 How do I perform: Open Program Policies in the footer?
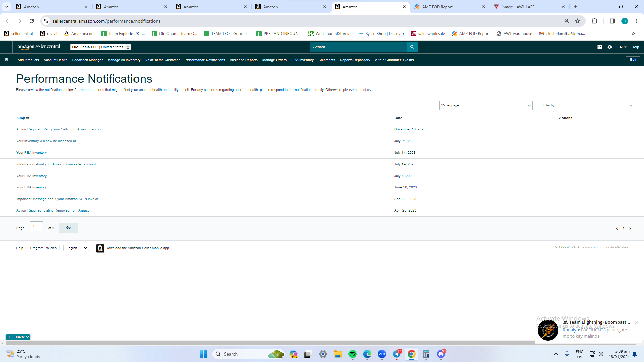[43, 248]
